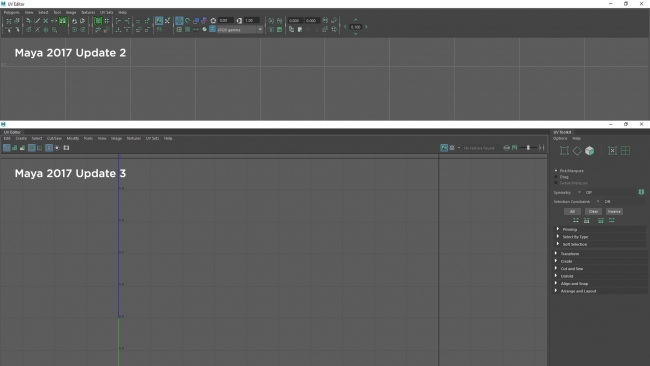Toggle fourth highlighted grid icon in lower toolbar
Image resolution: width=650 pixels, height=366 pixels.
pos(32,148)
